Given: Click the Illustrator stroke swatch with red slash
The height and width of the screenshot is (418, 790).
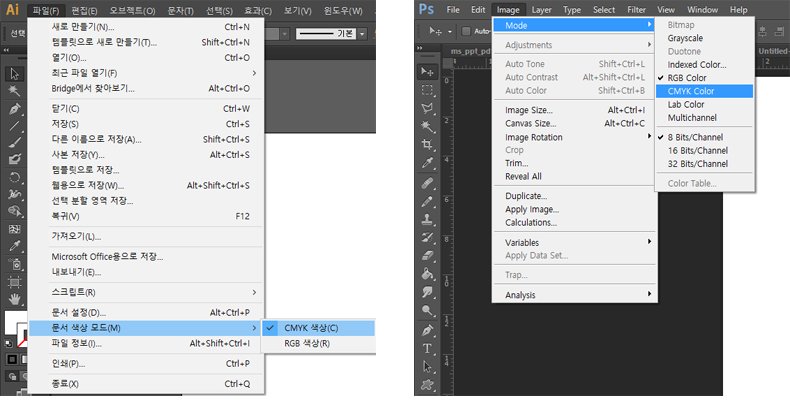Looking at the screenshot, I should coord(22,336).
